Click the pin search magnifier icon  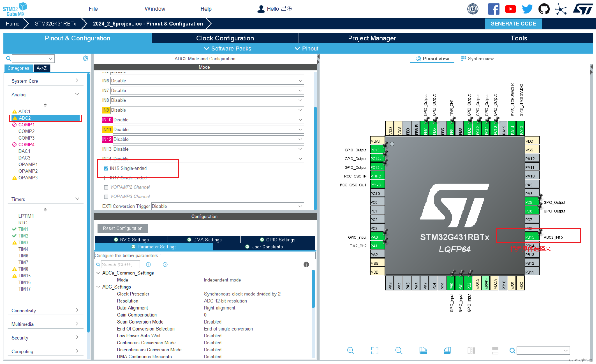[512, 351]
